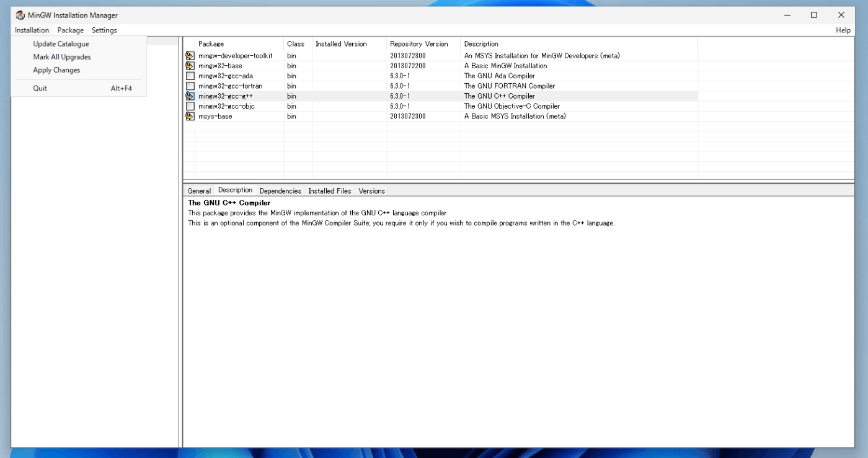
Task: Click the 'The GNU C++ Compiler' bold heading
Action: coord(229,203)
